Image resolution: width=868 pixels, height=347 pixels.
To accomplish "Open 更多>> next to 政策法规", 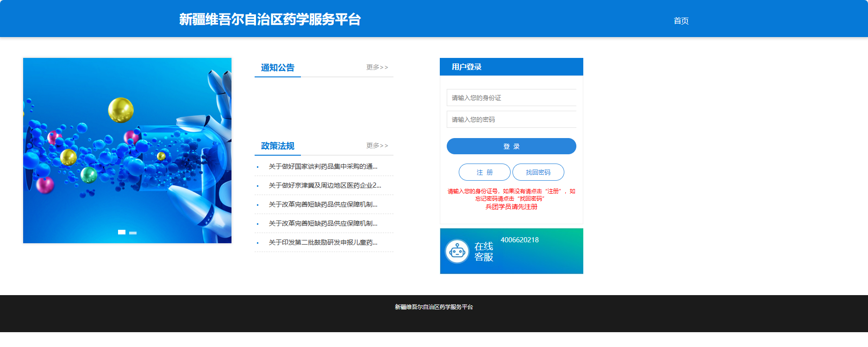I will tap(377, 145).
